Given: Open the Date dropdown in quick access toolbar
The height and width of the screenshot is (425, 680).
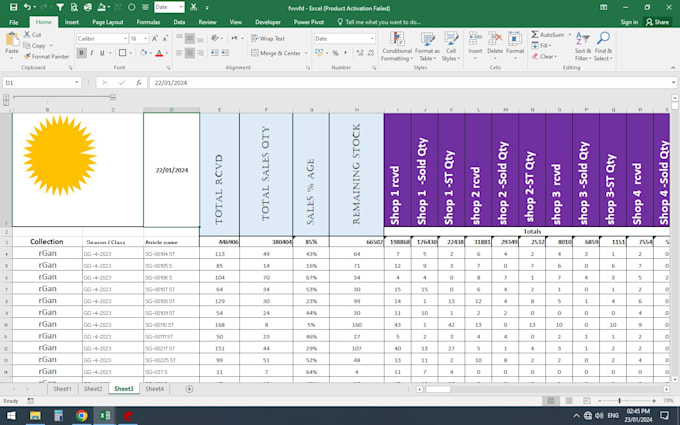Looking at the screenshot, I should point(181,7).
